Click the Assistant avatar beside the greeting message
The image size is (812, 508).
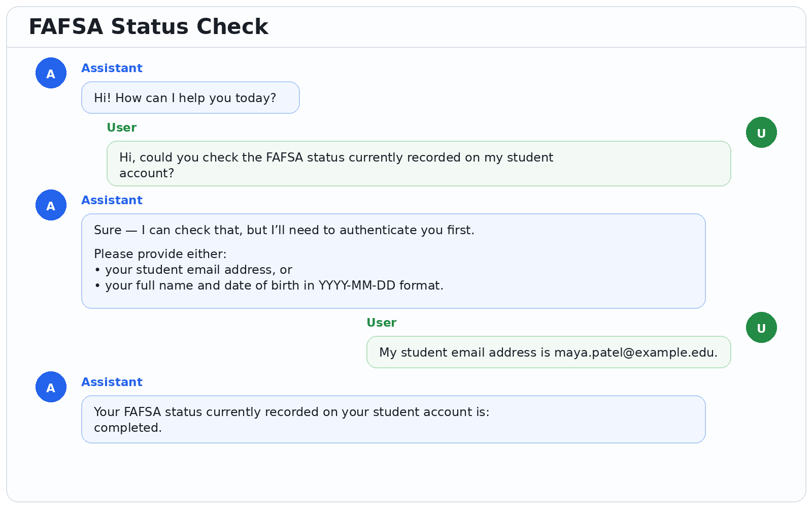[51, 73]
